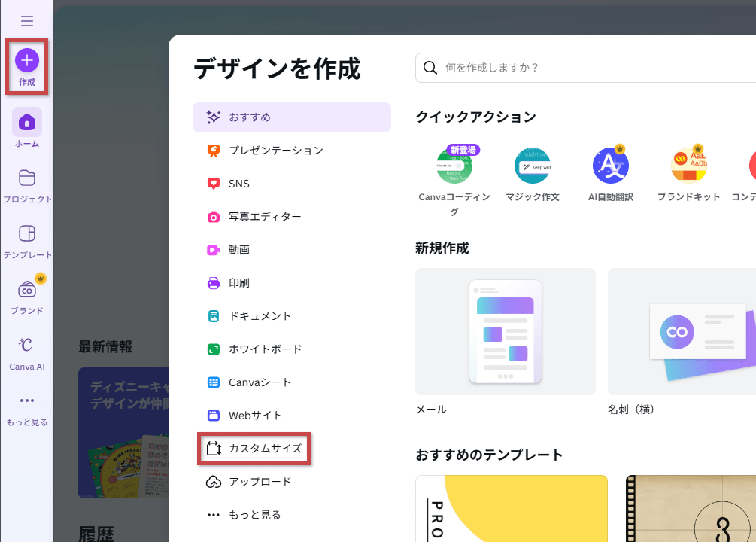Open the hamburger menu icon
756x542 pixels.
[27, 21]
